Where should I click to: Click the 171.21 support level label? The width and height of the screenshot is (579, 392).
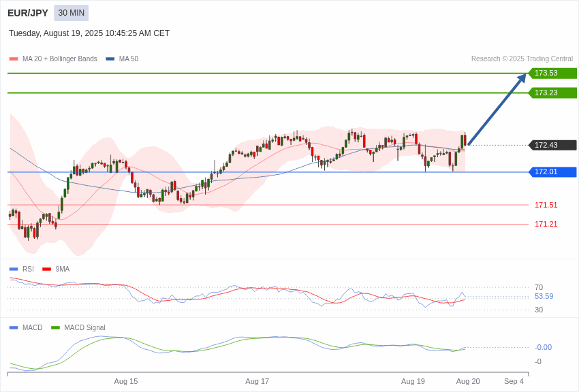click(x=546, y=224)
